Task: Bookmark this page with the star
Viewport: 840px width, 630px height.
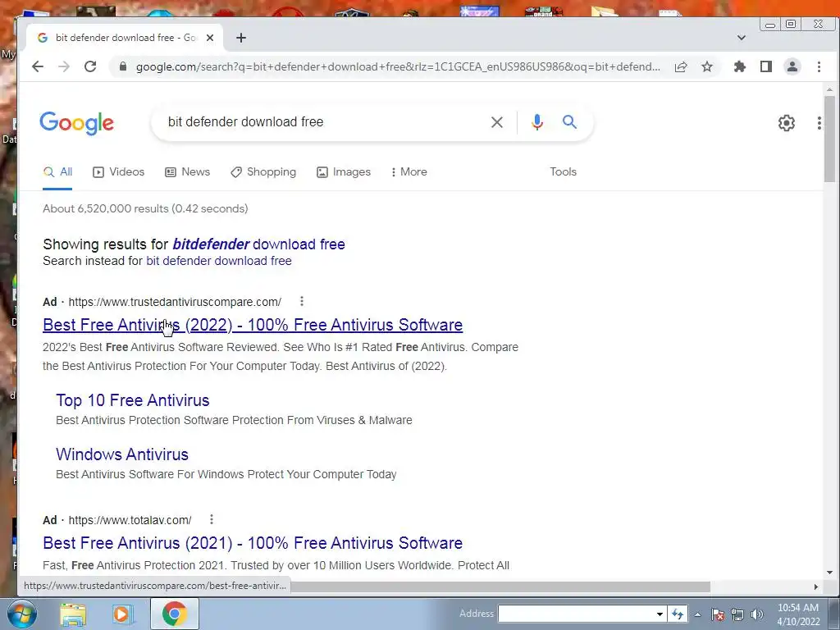Action: (707, 66)
